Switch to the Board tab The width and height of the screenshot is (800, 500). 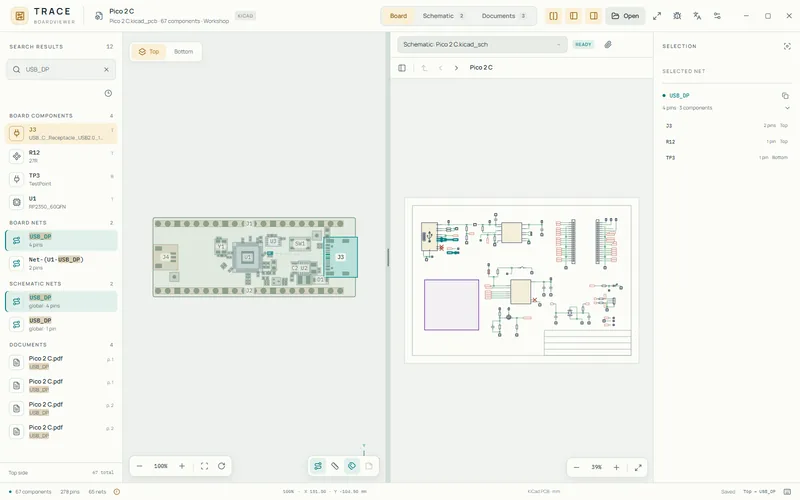tap(398, 16)
